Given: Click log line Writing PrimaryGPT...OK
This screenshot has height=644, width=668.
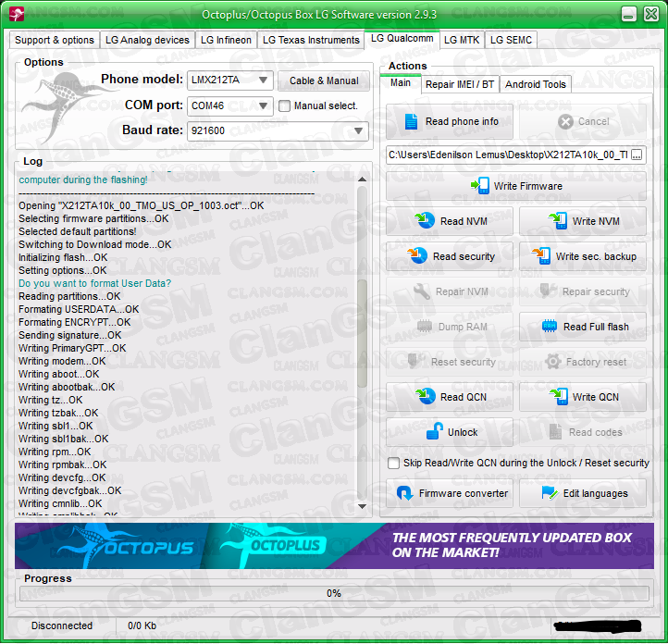Looking at the screenshot, I should 72,348.
